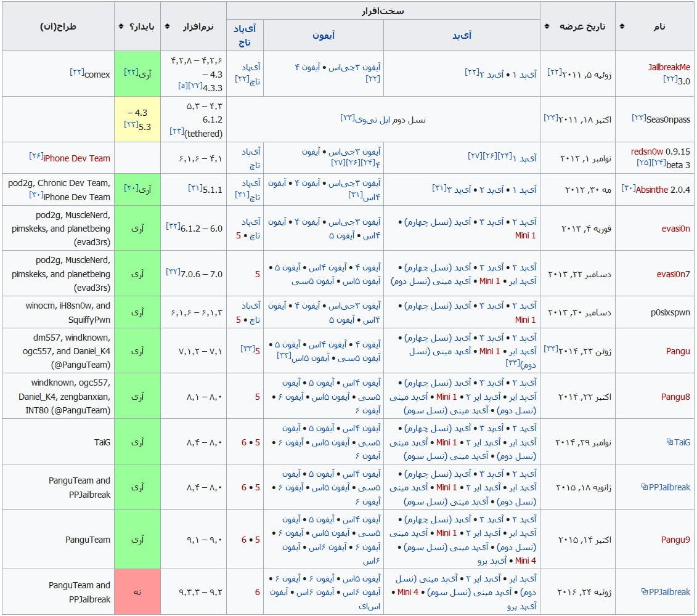
Task: Open the Mini 1 link in evasi0n row
Action: point(525,235)
